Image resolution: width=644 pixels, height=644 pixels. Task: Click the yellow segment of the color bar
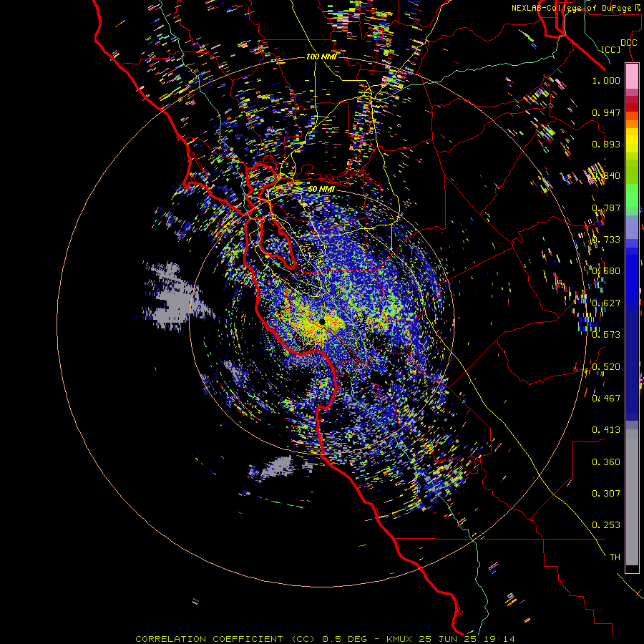[x=632, y=140]
